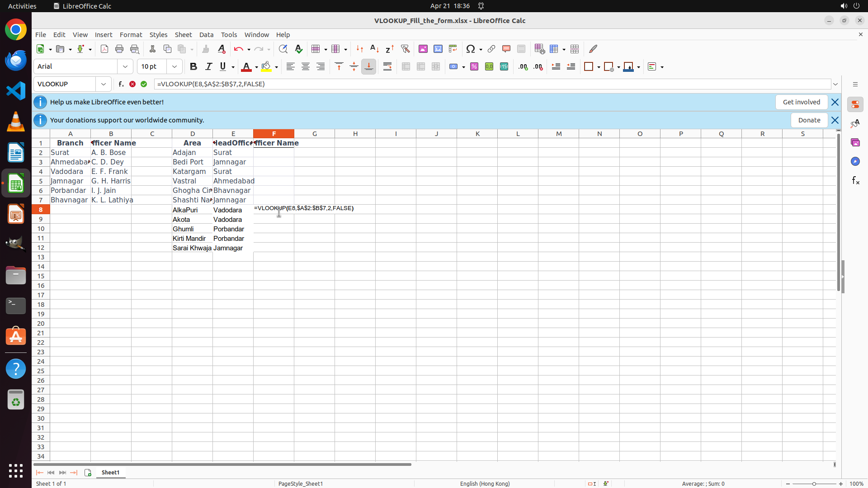Open the Sheet menu
Screen dimensions: 868x488
tap(183, 35)
